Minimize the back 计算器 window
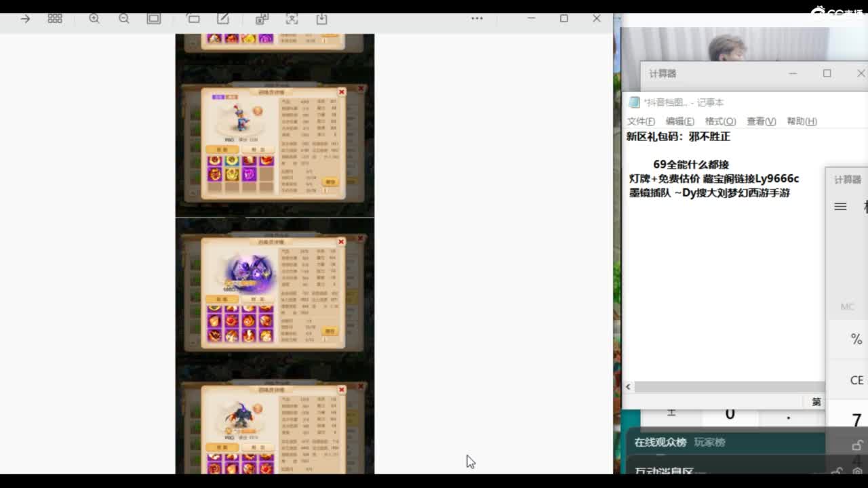Image resolution: width=868 pixels, height=488 pixels. [793, 73]
